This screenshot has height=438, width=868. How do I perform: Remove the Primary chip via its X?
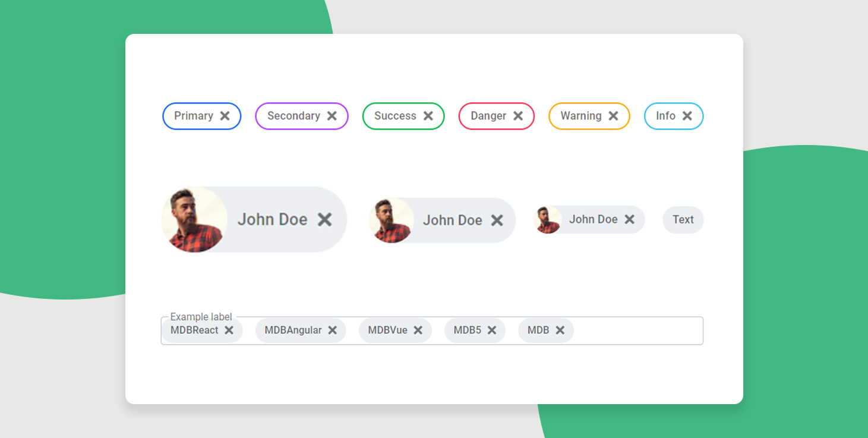click(225, 116)
